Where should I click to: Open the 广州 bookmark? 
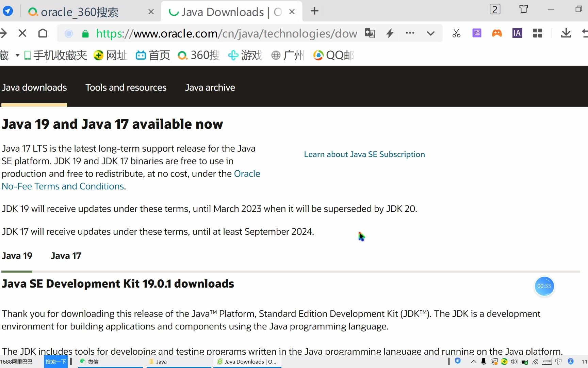[288, 55]
